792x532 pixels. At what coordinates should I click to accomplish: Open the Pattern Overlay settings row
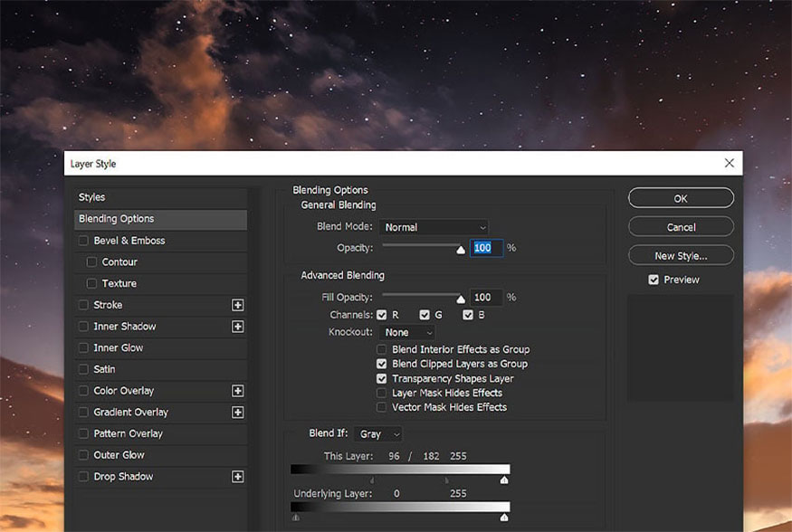click(x=160, y=433)
